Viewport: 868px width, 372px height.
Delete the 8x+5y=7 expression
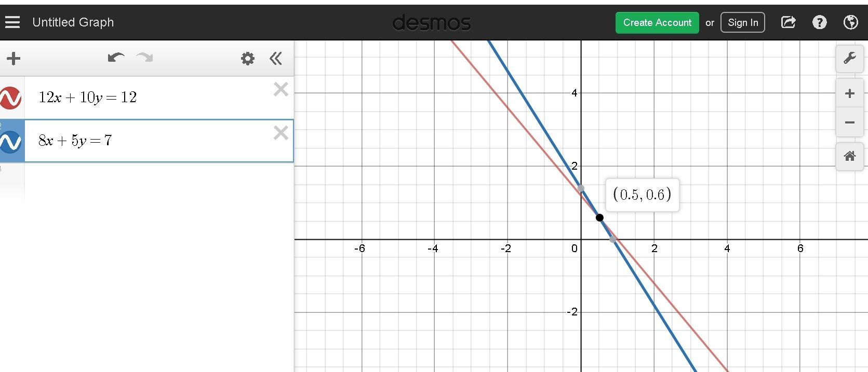pyautogui.click(x=281, y=133)
